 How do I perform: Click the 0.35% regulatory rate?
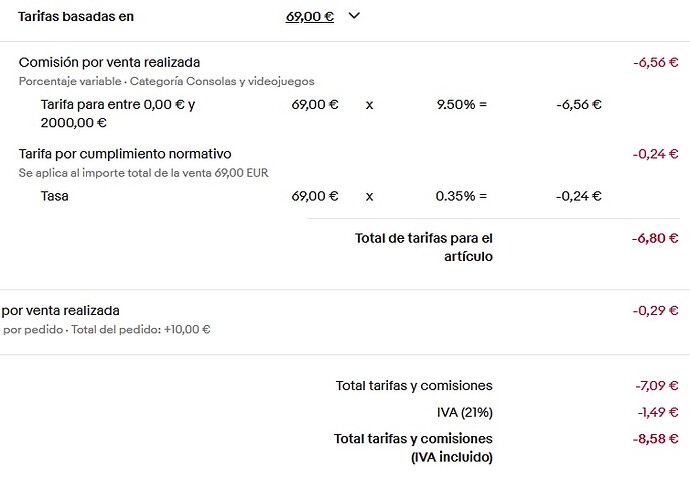461,196
